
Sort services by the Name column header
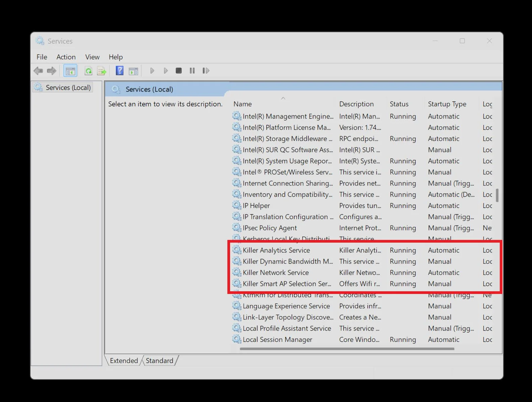tap(283, 104)
